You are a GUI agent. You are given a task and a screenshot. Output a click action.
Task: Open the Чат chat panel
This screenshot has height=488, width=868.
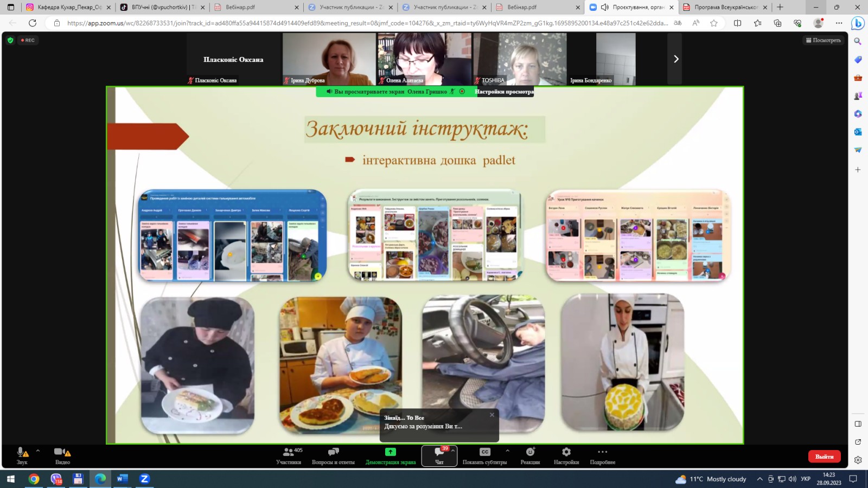click(439, 455)
